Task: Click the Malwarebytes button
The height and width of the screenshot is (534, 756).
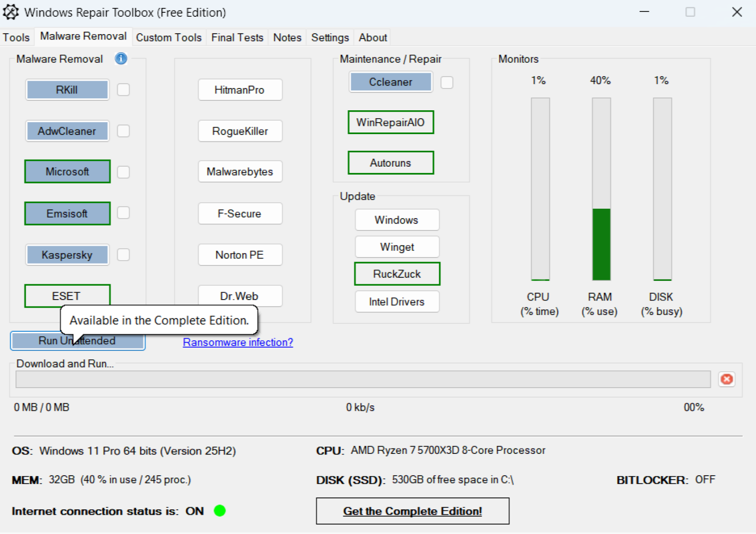Action: [240, 172]
